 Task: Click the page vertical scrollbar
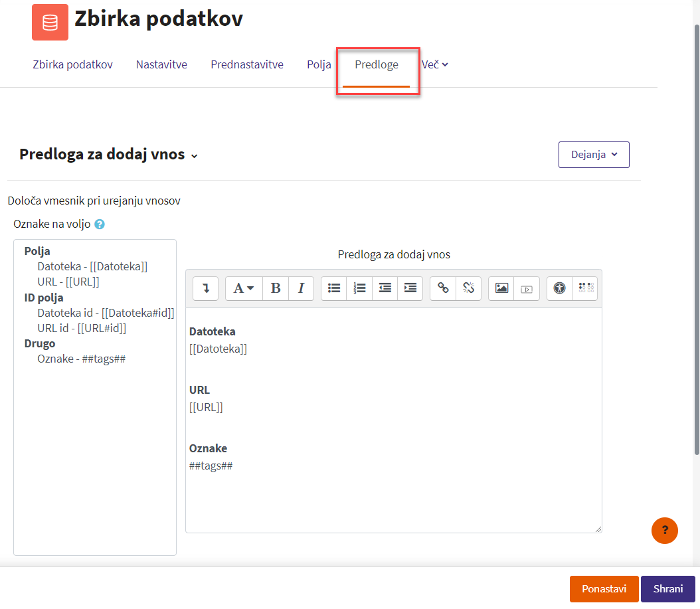pos(697,239)
